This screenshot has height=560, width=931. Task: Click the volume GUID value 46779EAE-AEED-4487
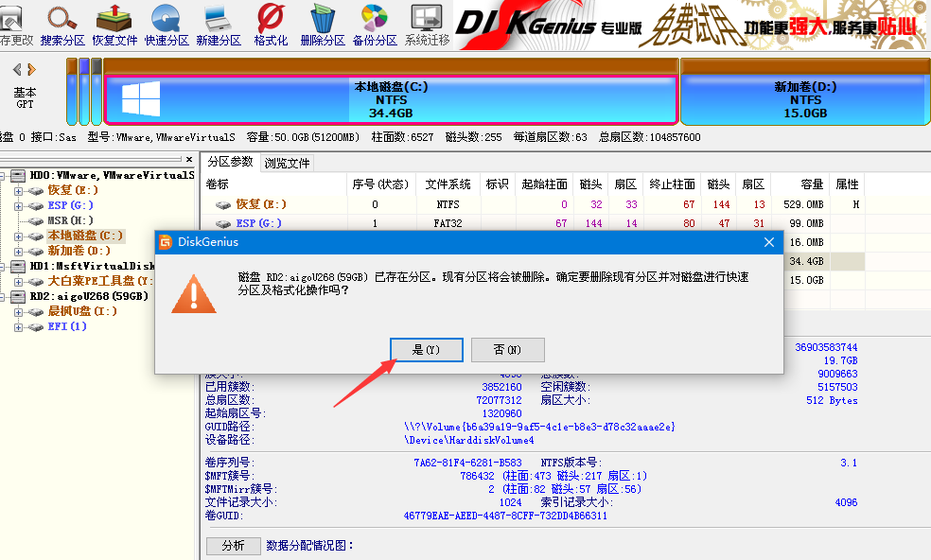505,516
